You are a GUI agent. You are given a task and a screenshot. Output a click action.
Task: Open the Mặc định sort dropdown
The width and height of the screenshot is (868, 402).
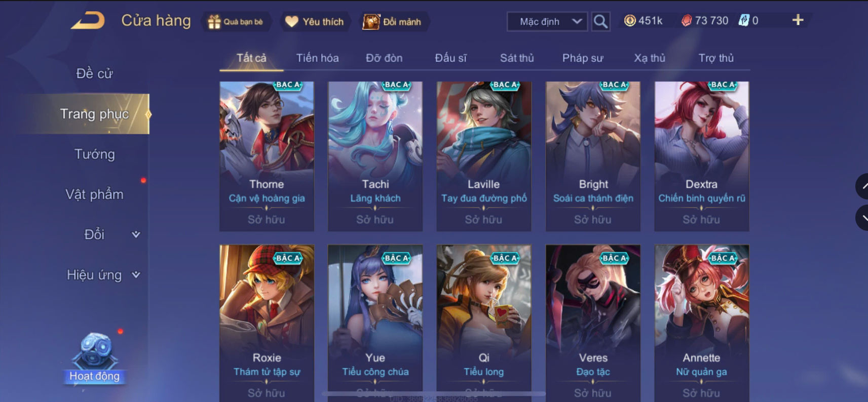coord(547,22)
